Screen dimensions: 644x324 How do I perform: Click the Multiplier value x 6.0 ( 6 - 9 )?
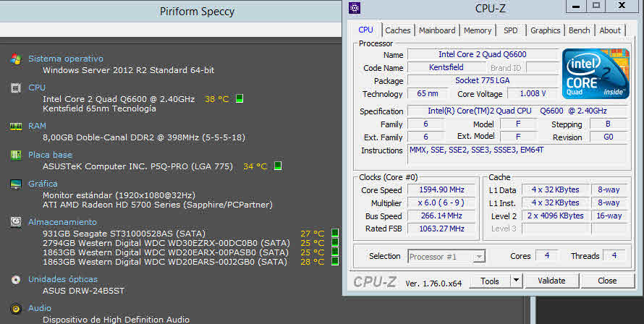442,202
